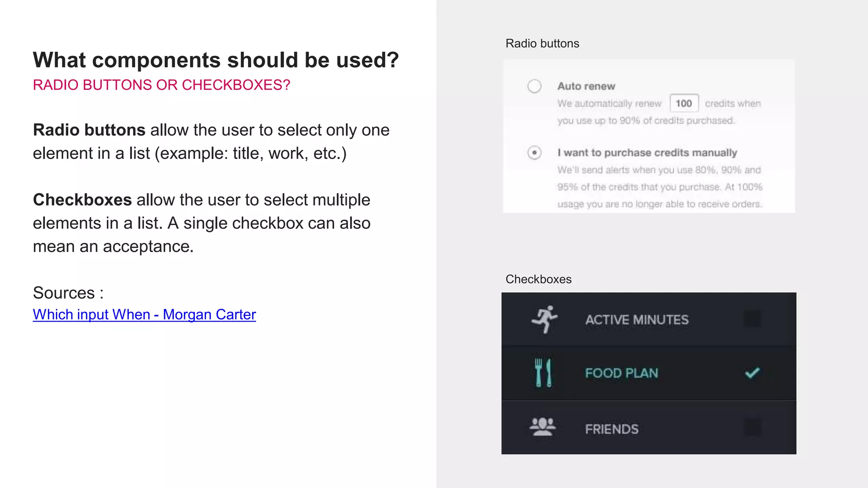Click the FRIENDS label
This screenshot has width=868, height=488.
click(x=612, y=429)
